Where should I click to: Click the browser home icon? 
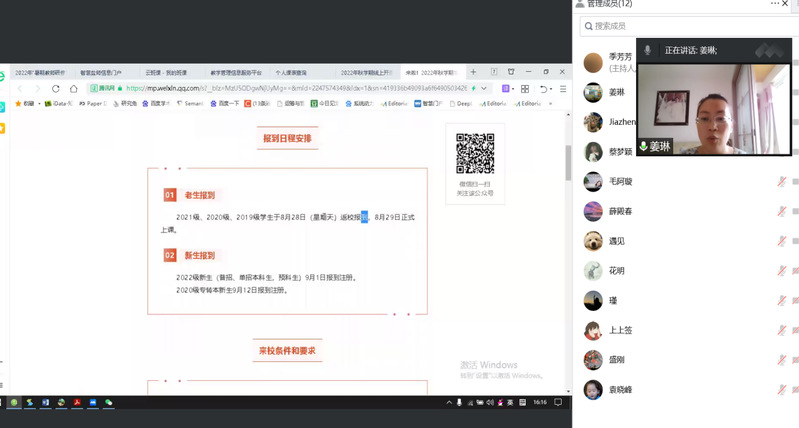click(x=73, y=88)
